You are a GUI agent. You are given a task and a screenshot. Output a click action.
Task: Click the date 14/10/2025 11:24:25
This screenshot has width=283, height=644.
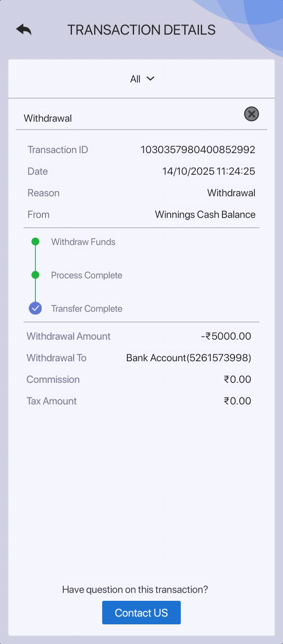(x=209, y=171)
